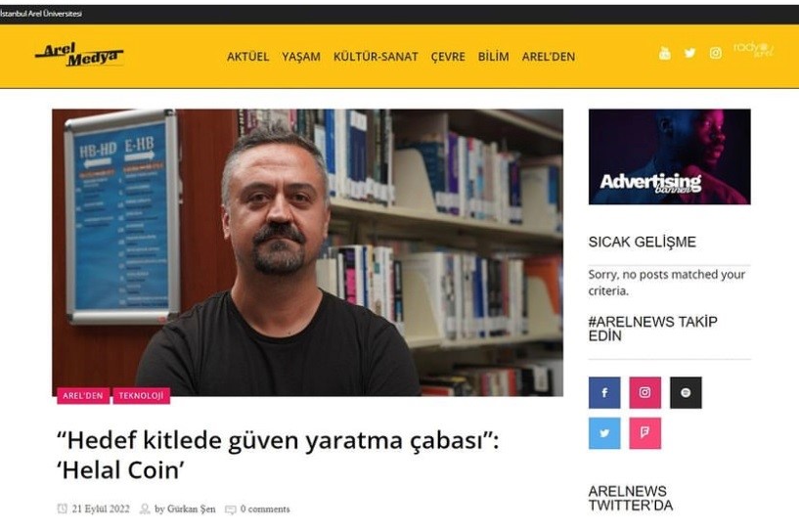Click the blue Facebook sidebar button
799x532 pixels.
pyautogui.click(x=604, y=392)
